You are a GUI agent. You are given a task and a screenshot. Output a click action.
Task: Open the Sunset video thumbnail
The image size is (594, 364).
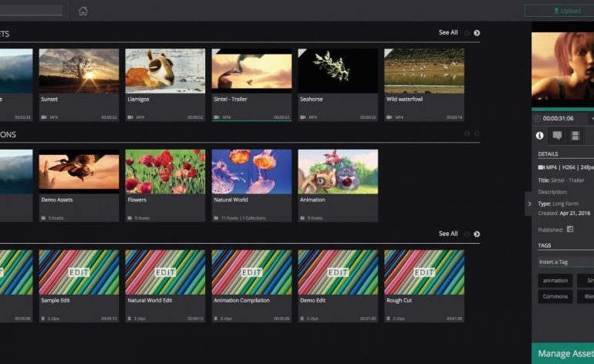pos(79,71)
